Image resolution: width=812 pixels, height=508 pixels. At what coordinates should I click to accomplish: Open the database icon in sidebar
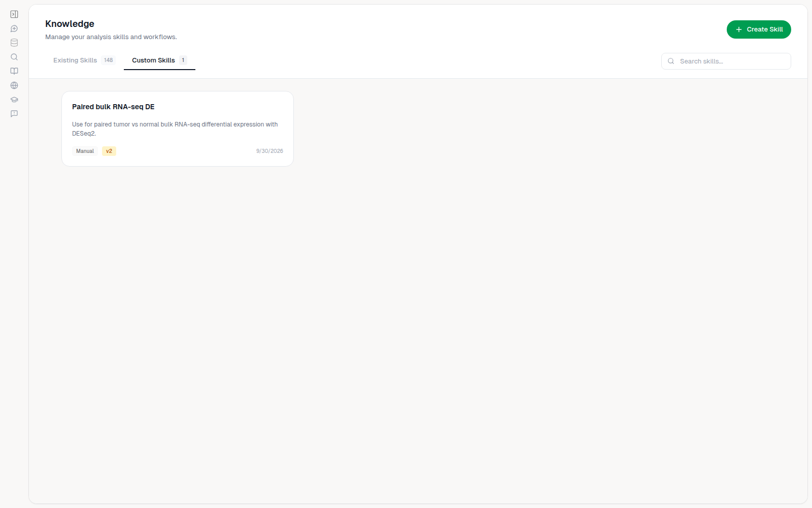(14, 43)
